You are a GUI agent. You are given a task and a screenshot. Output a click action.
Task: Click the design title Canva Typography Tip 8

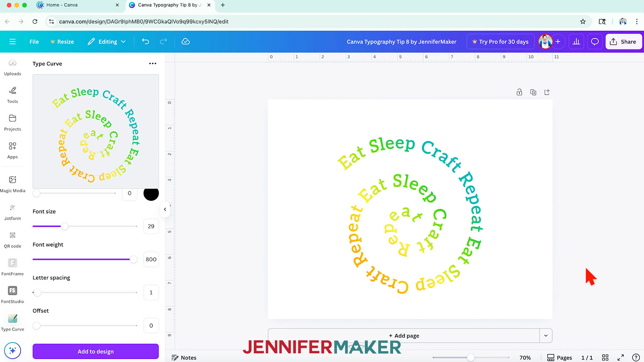coord(401,42)
